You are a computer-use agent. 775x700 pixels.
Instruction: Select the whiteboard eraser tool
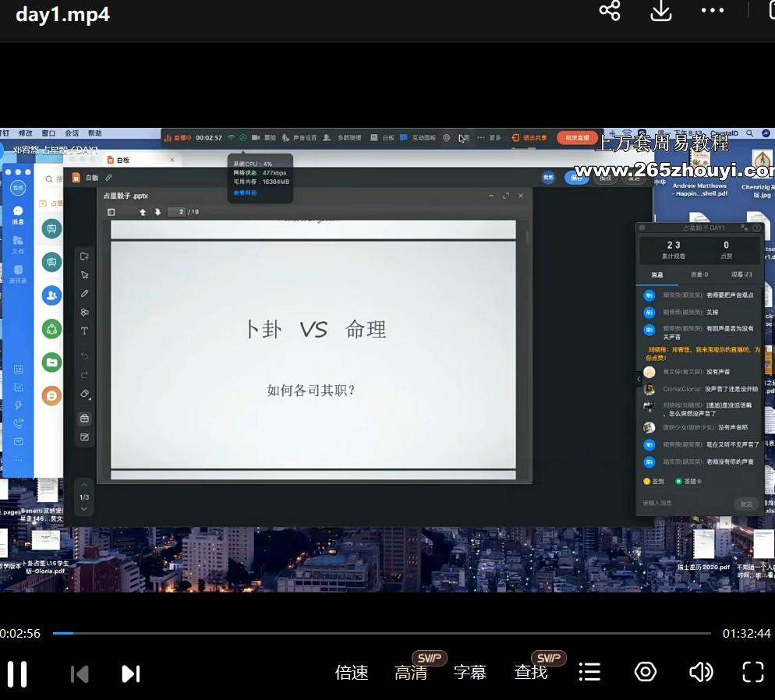click(84, 394)
